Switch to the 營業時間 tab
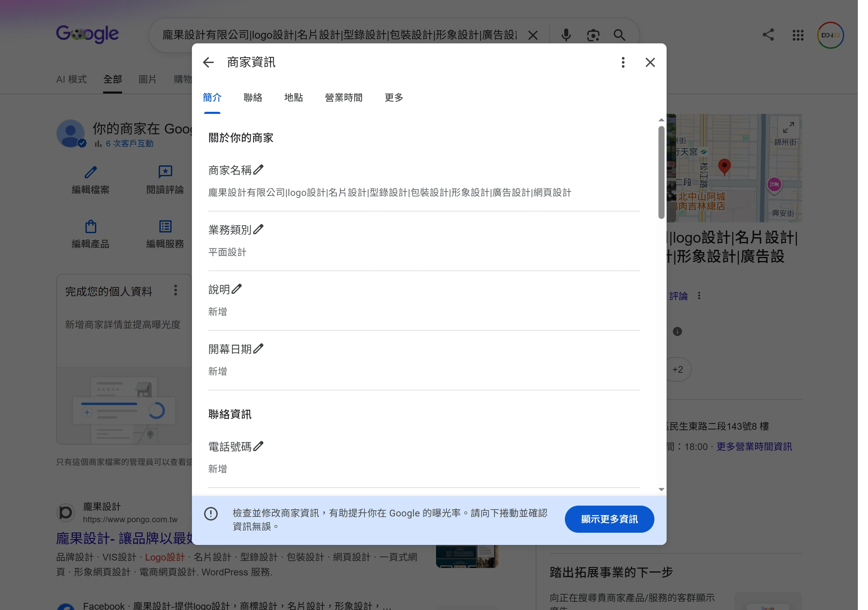868x610 pixels. tap(348, 99)
